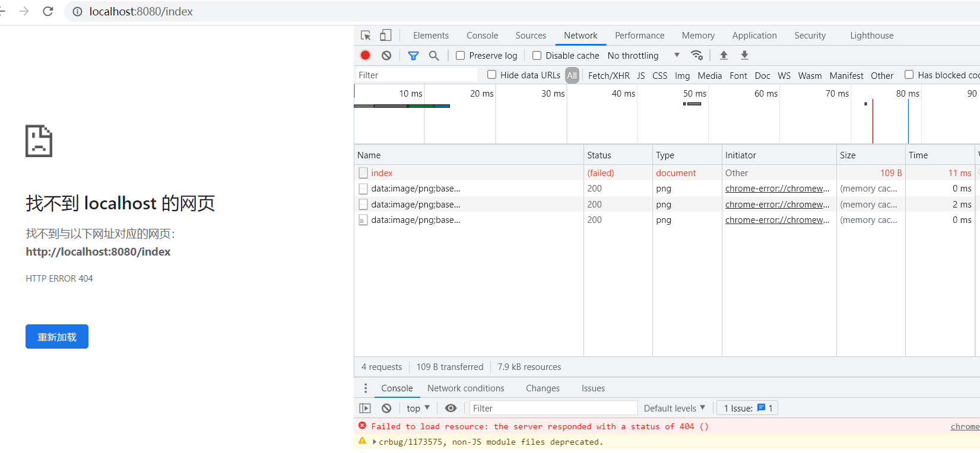Click the red error icon in console
This screenshot has height=453, width=980.
(362, 426)
